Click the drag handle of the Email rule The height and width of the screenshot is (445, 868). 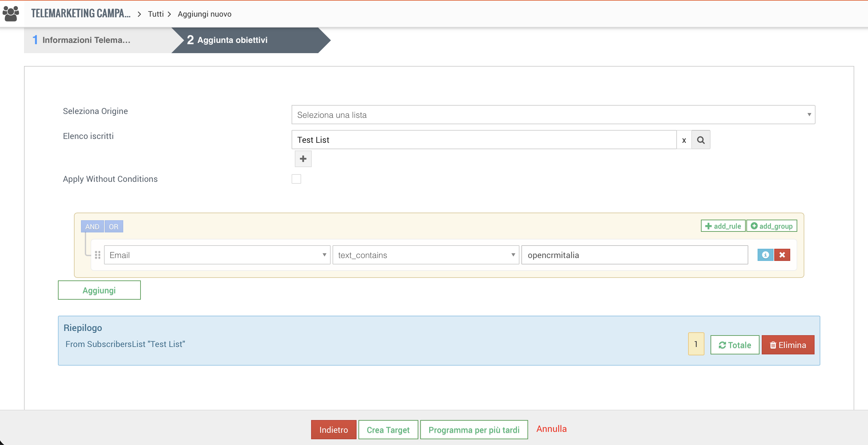(x=98, y=255)
